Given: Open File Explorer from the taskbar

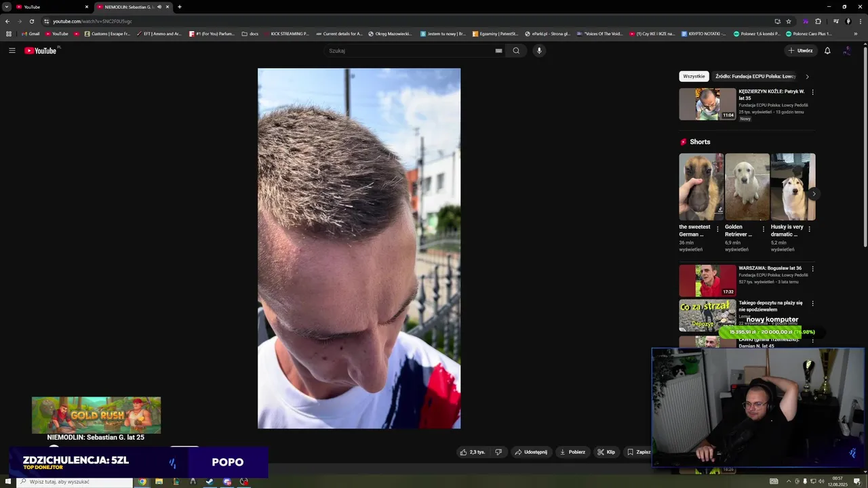Looking at the screenshot, I should pyautogui.click(x=159, y=482).
